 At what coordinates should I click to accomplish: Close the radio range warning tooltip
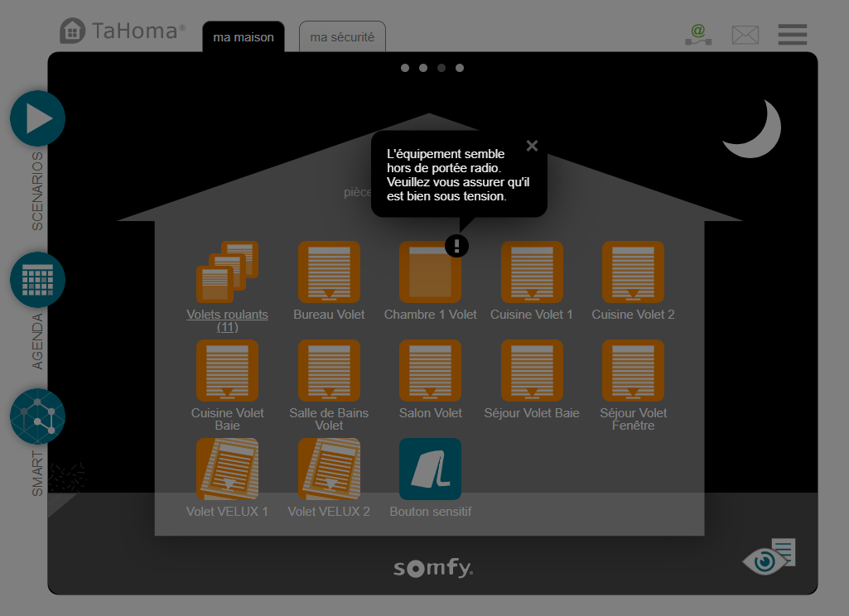[x=532, y=146]
